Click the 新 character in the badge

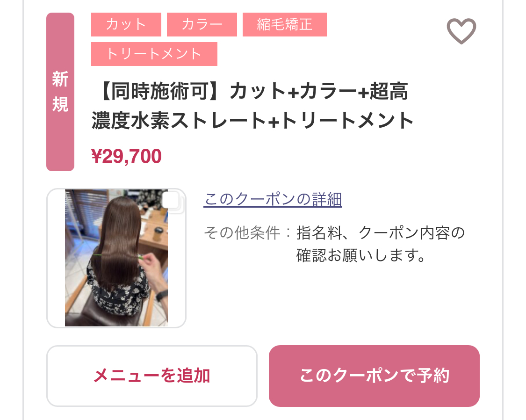point(60,79)
